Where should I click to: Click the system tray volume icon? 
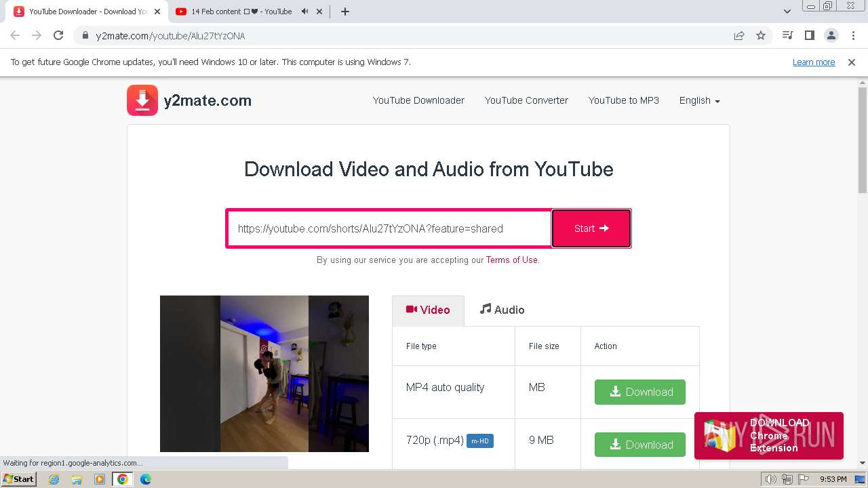[x=771, y=479]
